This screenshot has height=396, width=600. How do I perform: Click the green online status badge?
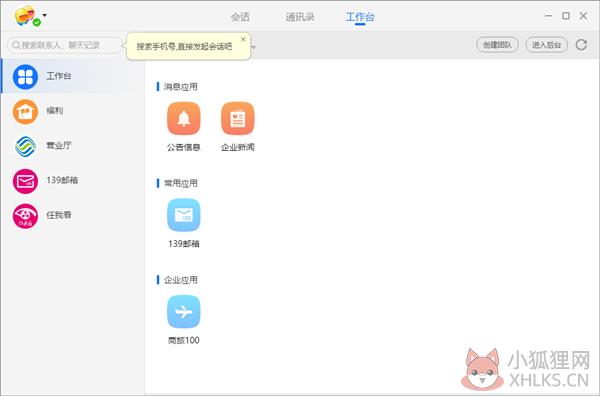pyautogui.click(x=37, y=22)
